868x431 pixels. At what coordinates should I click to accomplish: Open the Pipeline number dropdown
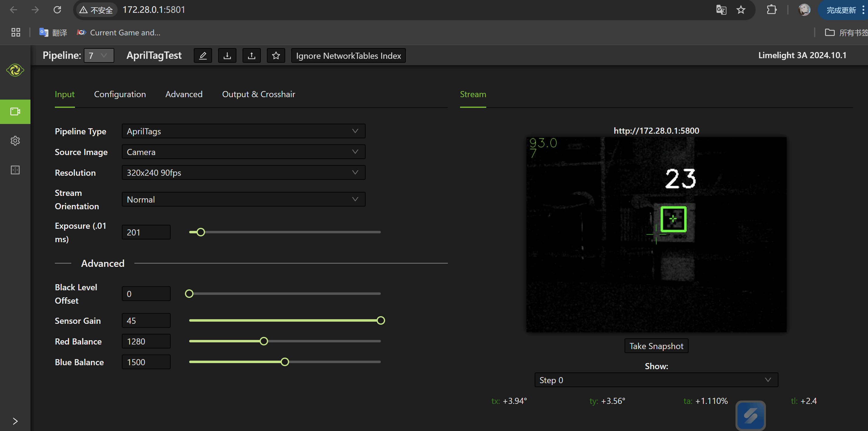[x=99, y=56]
